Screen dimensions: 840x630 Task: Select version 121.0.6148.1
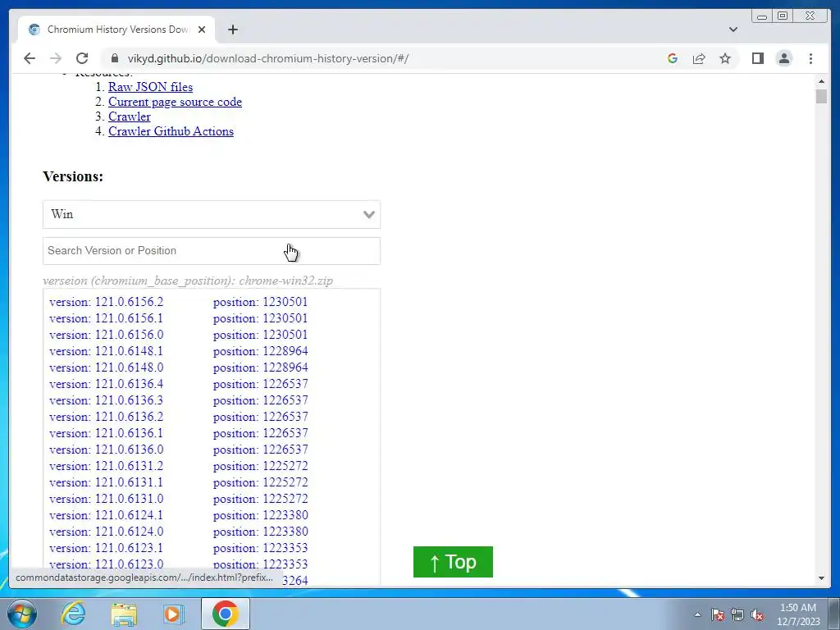point(106,351)
